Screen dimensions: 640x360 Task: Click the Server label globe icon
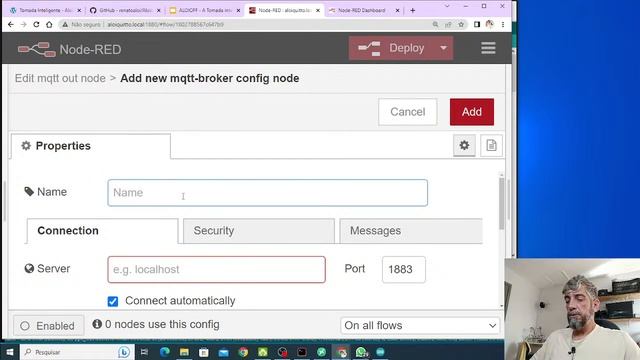click(x=29, y=269)
